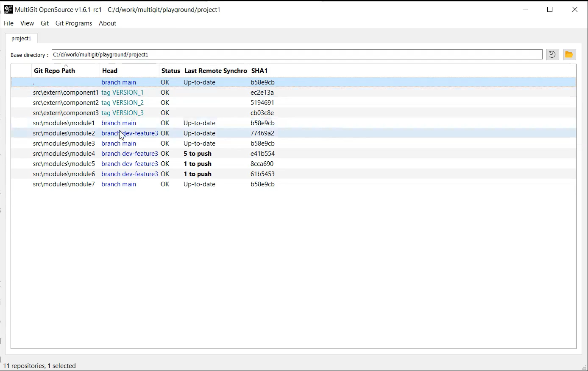This screenshot has height=371, width=588.
Task: Open the Git menu
Action: point(45,23)
